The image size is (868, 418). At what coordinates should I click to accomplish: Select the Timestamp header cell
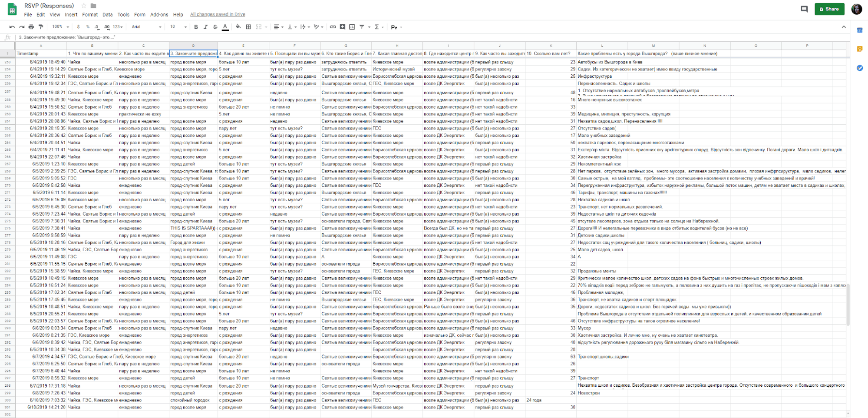(41, 53)
